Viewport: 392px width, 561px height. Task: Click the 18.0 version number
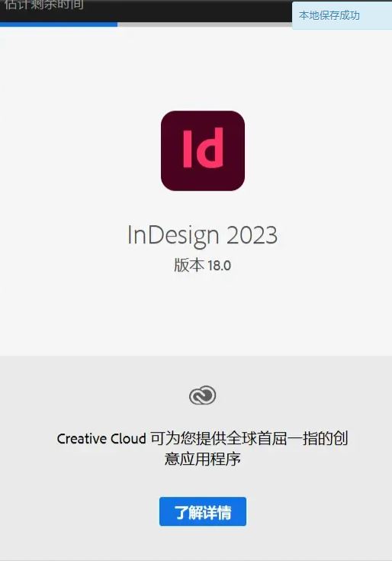pos(219,266)
